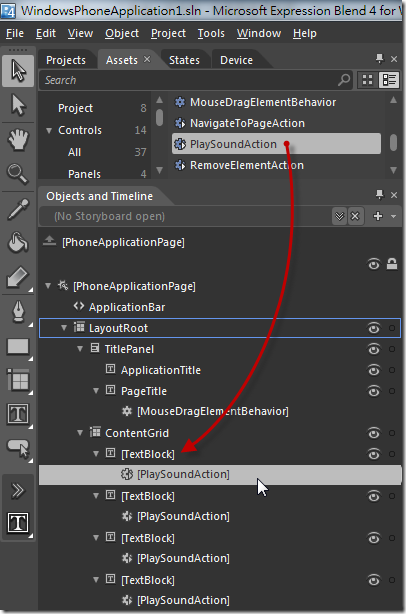This screenshot has width=406, height=614.
Task: Toggle lock dot for TitlePanel
Action: [x=392, y=349]
